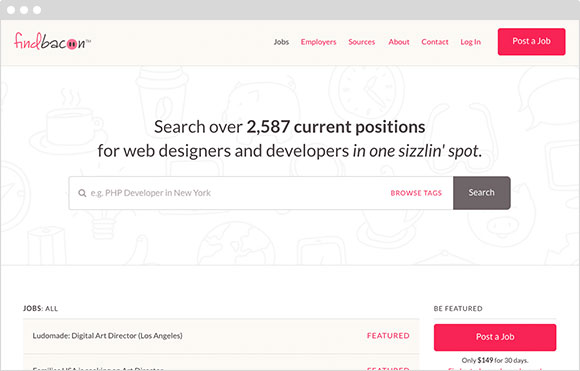Open the Jobs nav item

[x=281, y=42]
